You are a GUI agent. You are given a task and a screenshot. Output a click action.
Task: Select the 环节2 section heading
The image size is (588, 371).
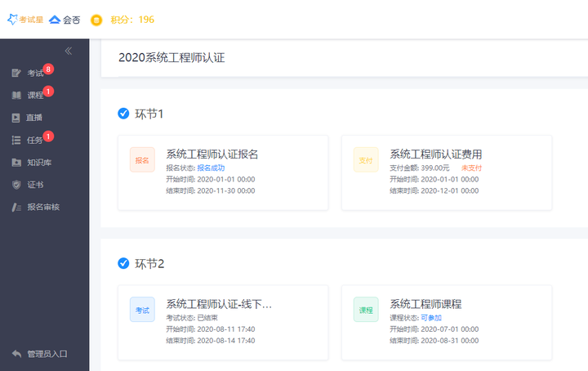(149, 264)
